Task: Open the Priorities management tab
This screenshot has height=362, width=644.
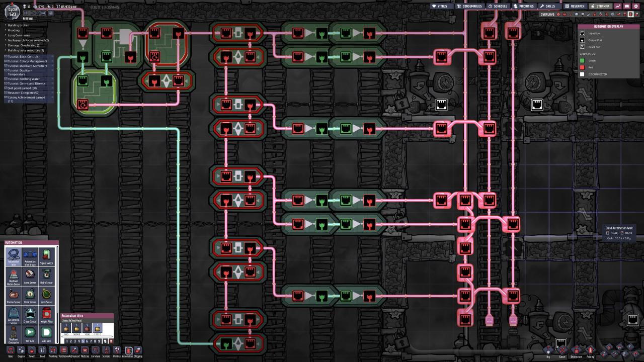Action: point(523,6)
